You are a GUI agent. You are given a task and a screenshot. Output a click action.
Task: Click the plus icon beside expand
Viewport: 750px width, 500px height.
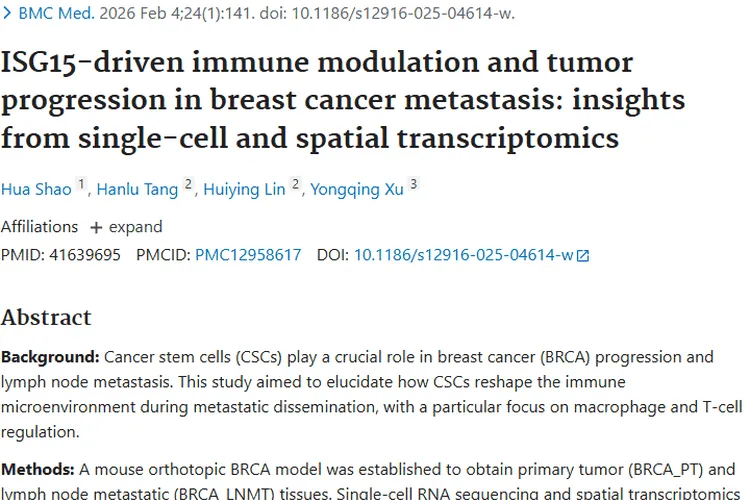pyautogui.click(x=96, y=227)
